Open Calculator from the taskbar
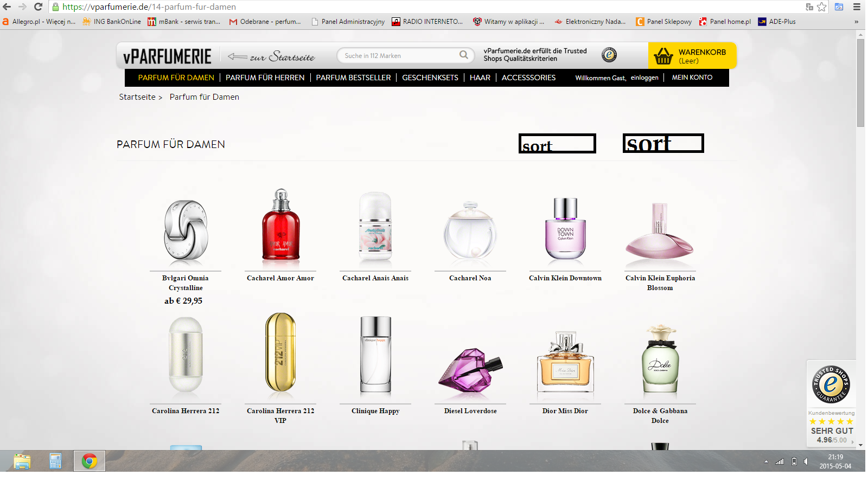This screenshot has width=868, height=488. pos(55,461)
